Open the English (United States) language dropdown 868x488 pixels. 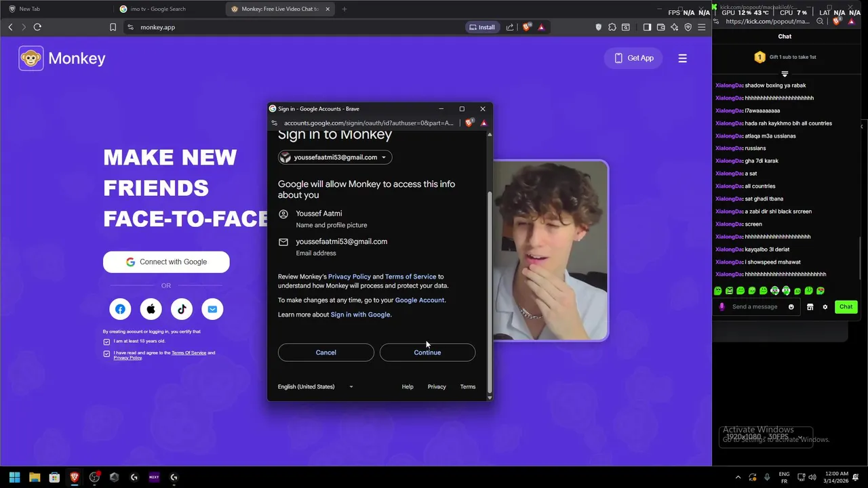[315, 387]
